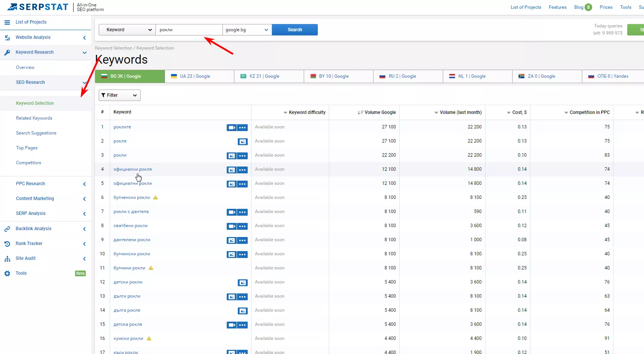Collapse the SEO Research submenu
Viewport: 644px width, 354px height.
coord(84,83)
